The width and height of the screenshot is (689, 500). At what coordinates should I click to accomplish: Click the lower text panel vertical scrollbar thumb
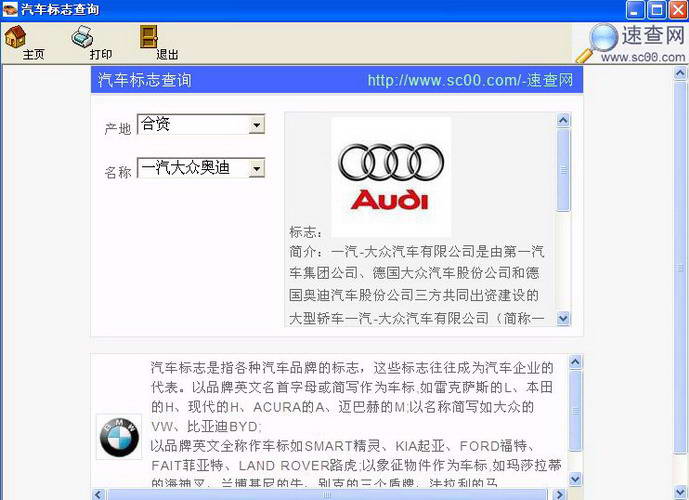point(576,410)
